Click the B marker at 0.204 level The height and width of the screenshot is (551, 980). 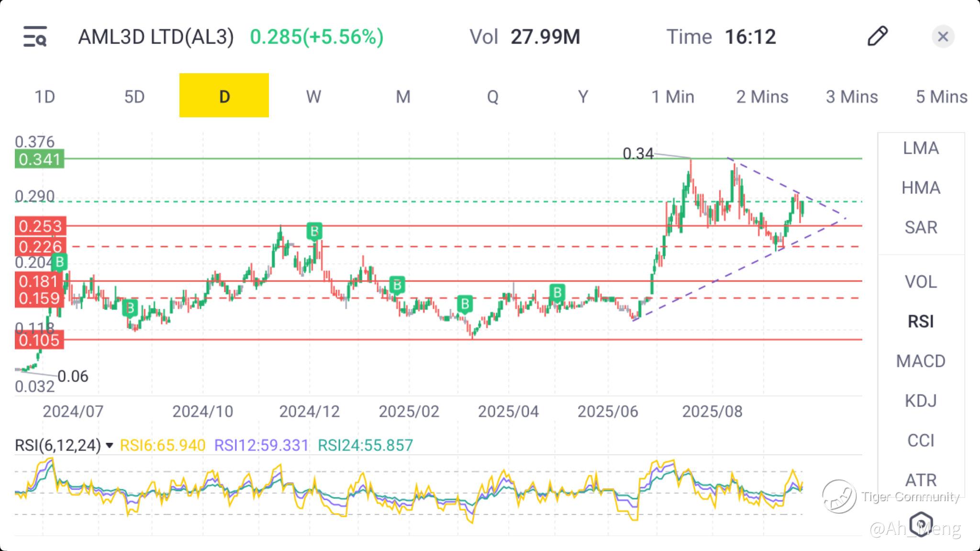pos(59,262)
